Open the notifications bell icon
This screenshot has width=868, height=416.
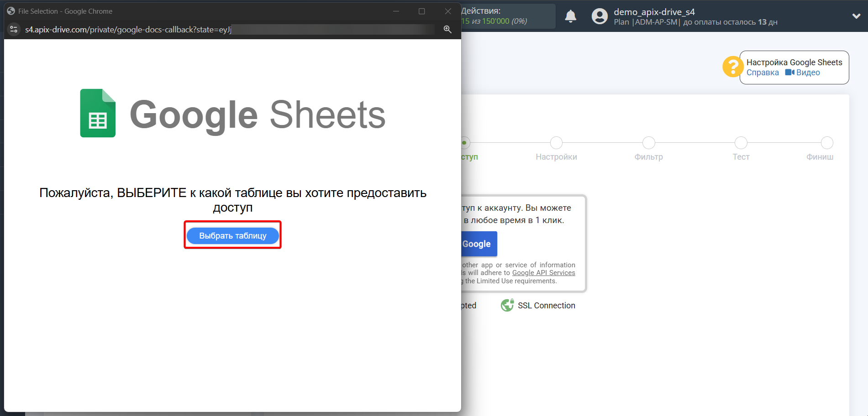(x=570, y=16)
